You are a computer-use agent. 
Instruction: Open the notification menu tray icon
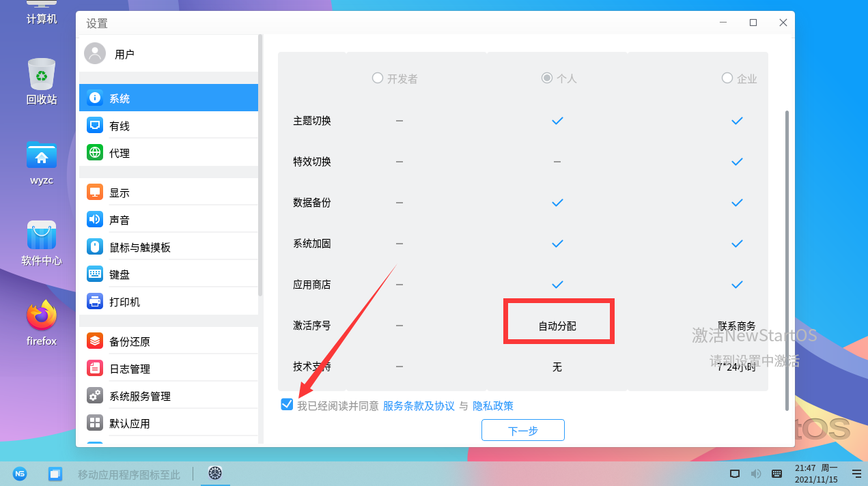[x=856, y=474]
